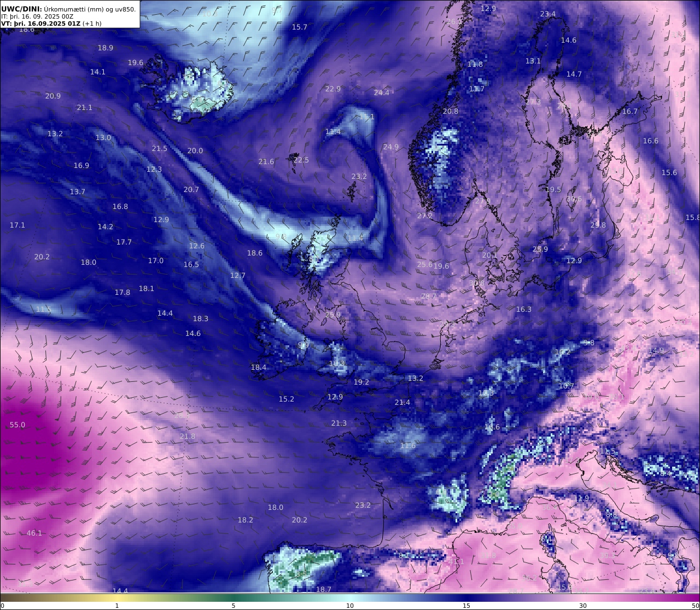Click the 15.2 value label
Image resolution: width=700 pixels, height=610 pixels.
point(287,399)
